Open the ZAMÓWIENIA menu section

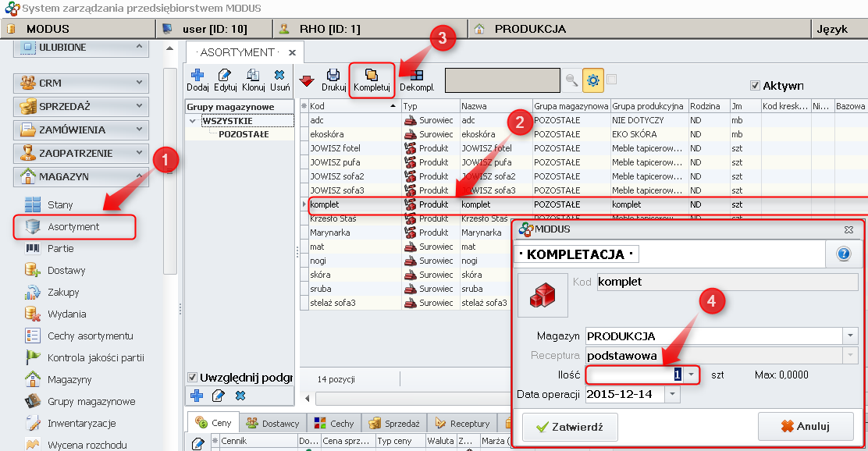tap(80, 130)
